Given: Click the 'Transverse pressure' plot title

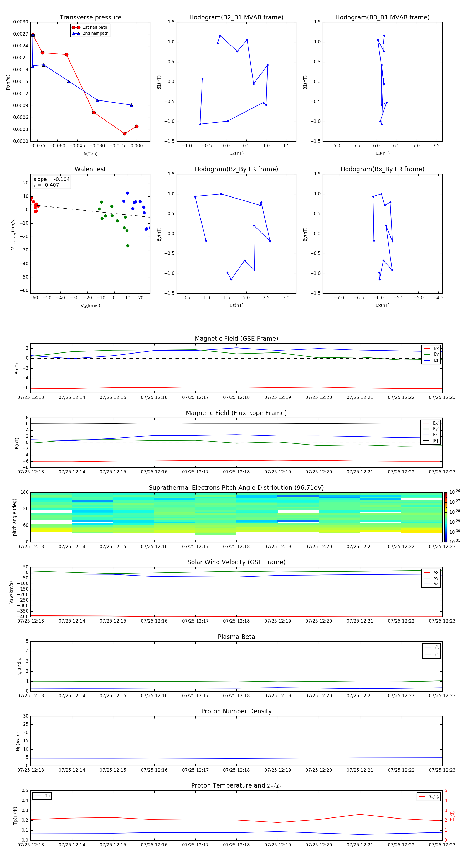Looking at the screenshot, I should pyautogui.click(x=90, y=18).
